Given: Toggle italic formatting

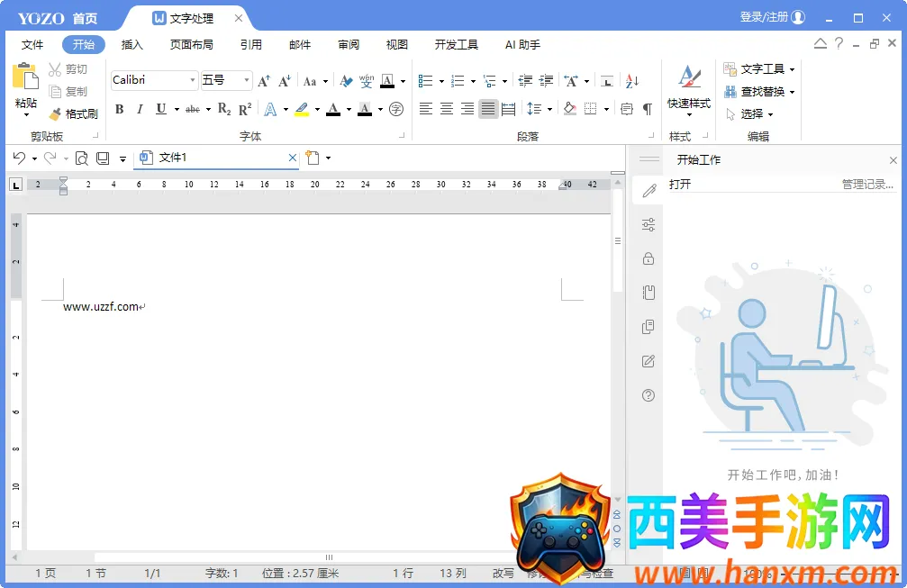Looking at the screenshot, I should click(140, 109).
